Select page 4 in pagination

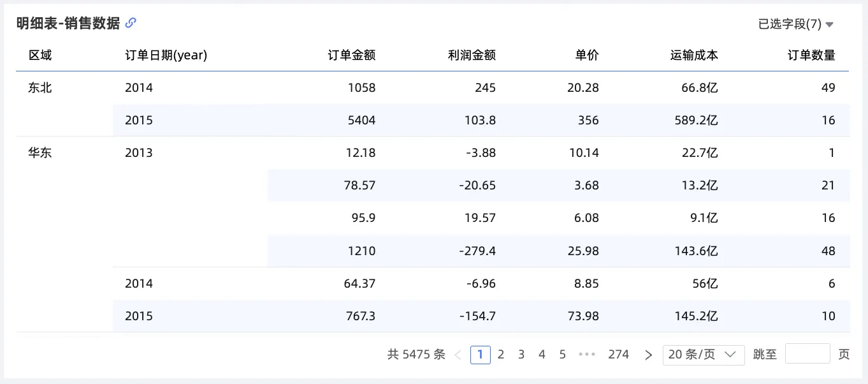tap(542, 355)
